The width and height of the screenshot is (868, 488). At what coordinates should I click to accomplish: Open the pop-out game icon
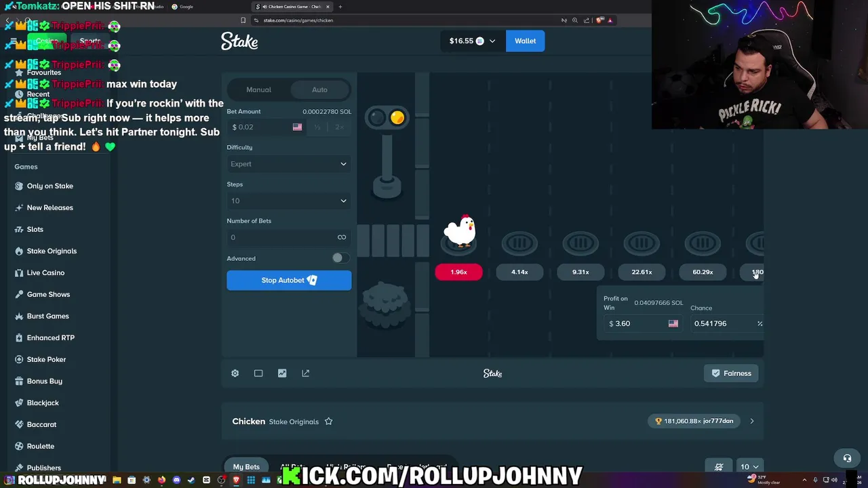(306, 373)
